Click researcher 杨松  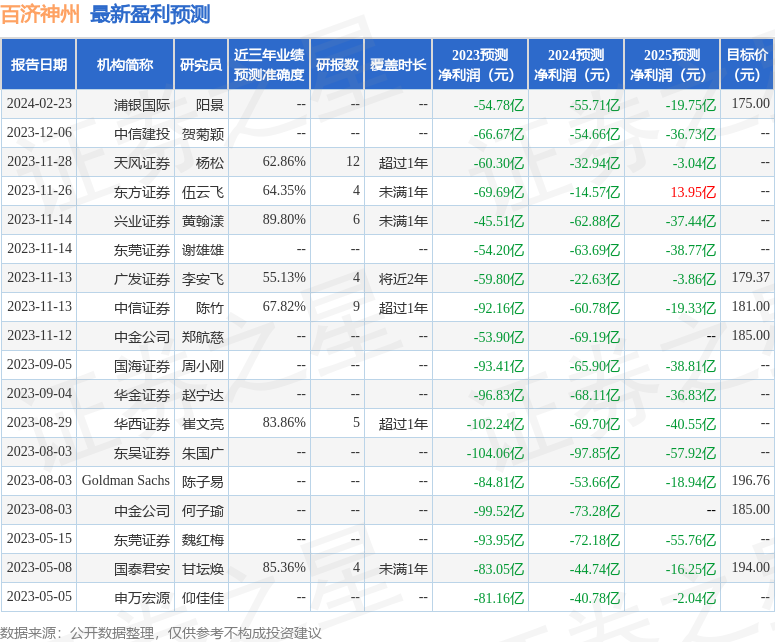pos(210,163)
